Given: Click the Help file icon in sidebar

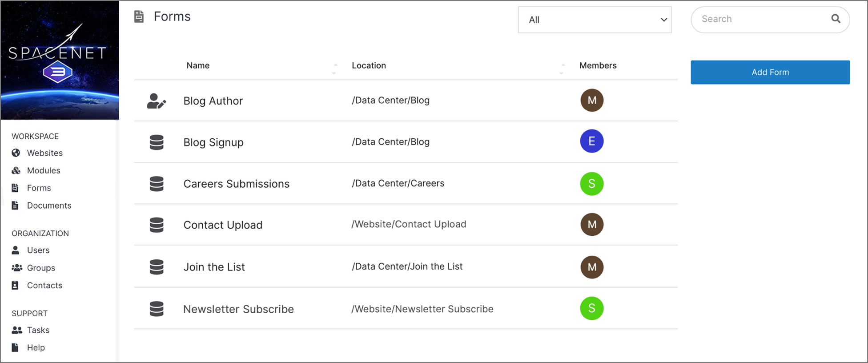Looking at the screenshot, I should tap(15, 347).
